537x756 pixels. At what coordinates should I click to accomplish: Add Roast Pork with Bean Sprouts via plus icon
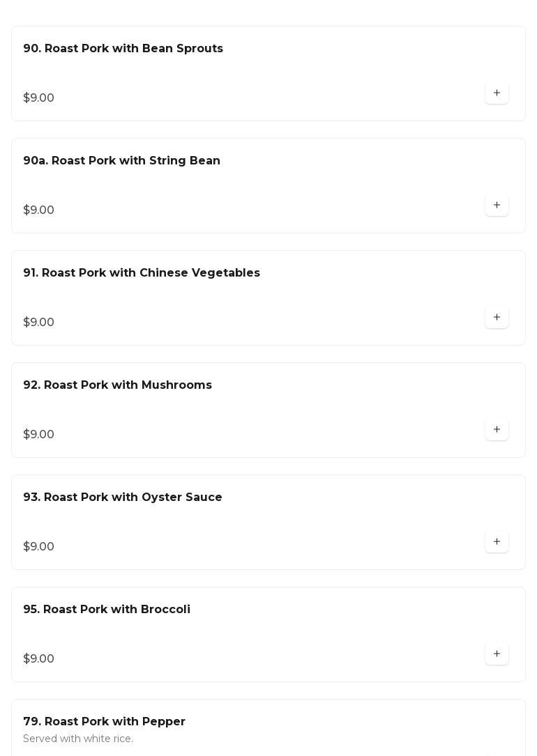click(x=497, y=93)
